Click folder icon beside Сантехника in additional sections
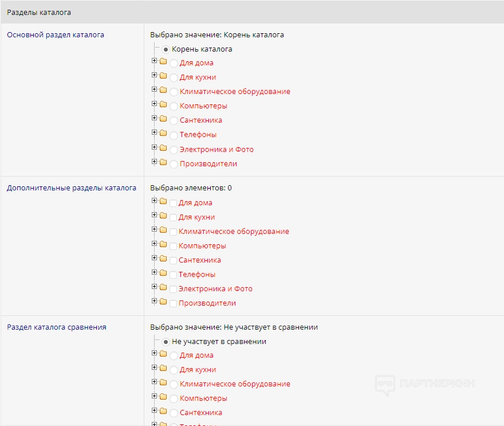The image size is (504, 426). click(x=163, y=259)
